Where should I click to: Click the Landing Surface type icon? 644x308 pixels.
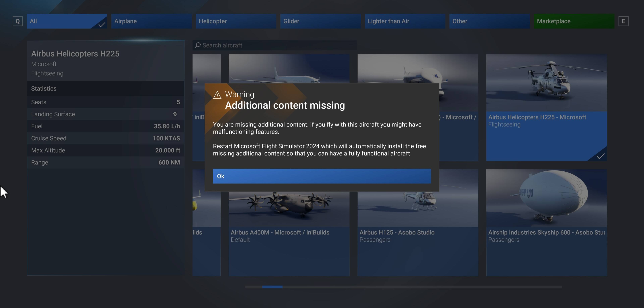click(x=175, y=114)
